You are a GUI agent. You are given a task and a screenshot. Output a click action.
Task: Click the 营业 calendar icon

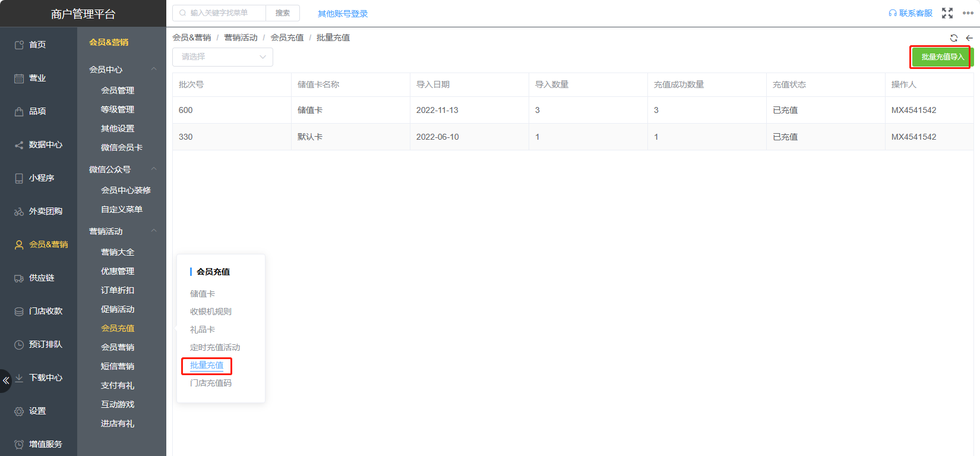click(19, 78)
